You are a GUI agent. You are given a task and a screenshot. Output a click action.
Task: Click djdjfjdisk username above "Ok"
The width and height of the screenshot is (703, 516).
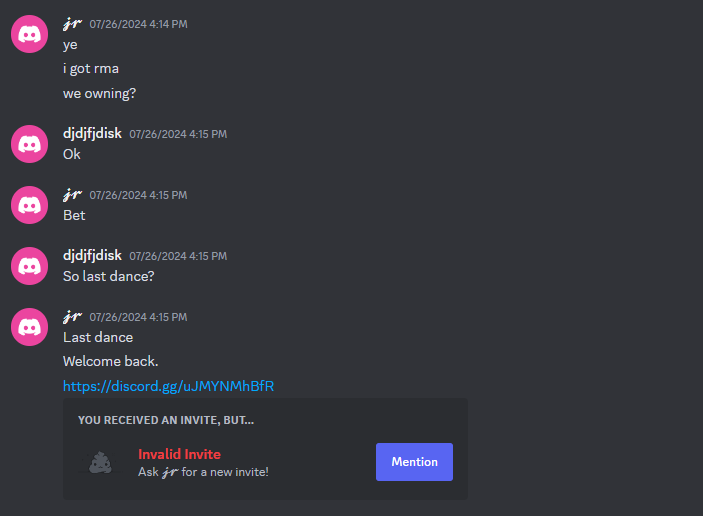(x=92, y=133)
